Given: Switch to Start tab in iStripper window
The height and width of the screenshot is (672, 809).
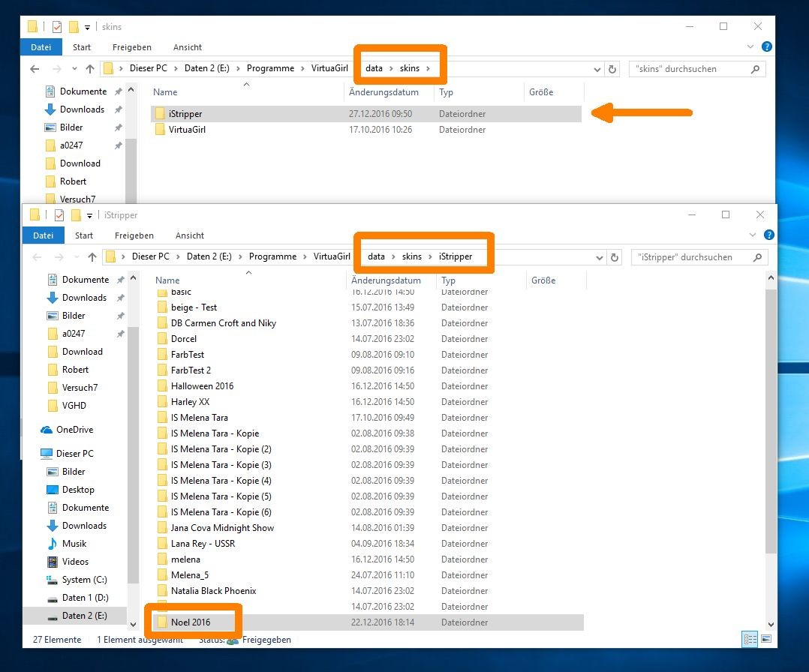Looking at the screenshot, I should coord(84,235).
